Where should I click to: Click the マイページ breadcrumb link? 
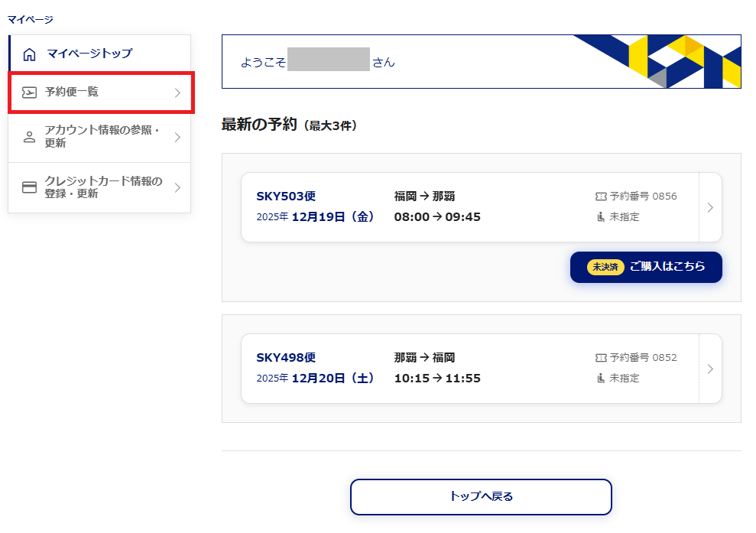[x=31, y=19]
